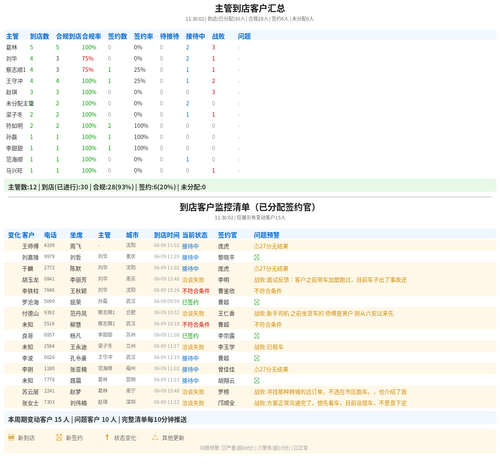The height and width of the screenshot is (470, 500).
Task: Click 已签约 status in 良哥 row
Action: point(191,336)
